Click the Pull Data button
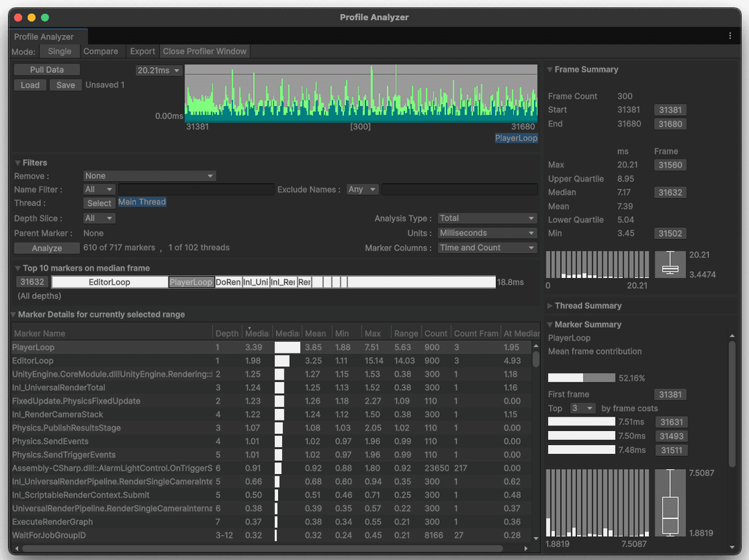749x560 pixels. 46,69
